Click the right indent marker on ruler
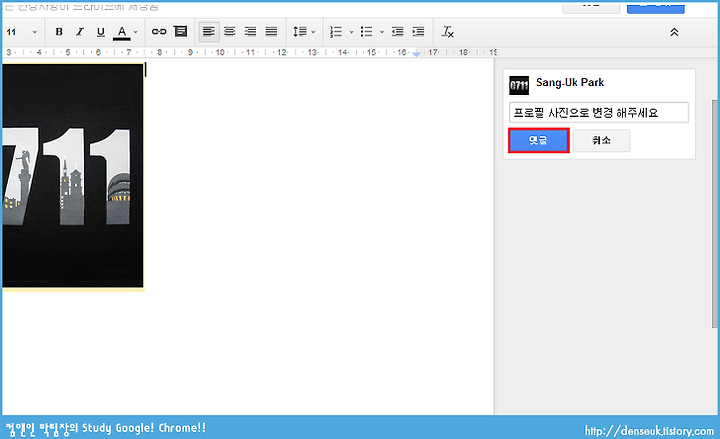Screen dimensions: 720x439 point(416,54)
